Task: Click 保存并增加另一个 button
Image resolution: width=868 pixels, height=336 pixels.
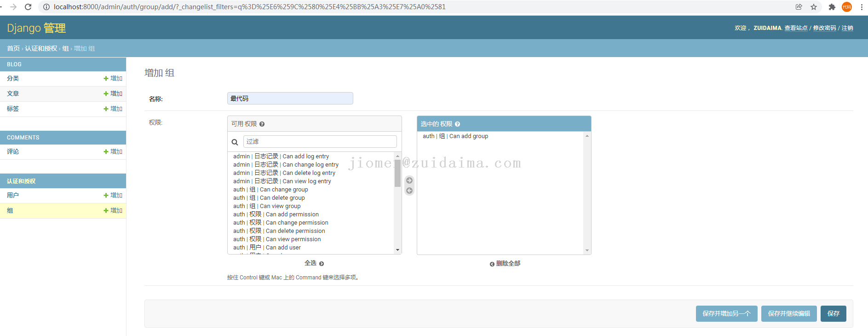Action: pyautogui.click(x=726, y=313)
